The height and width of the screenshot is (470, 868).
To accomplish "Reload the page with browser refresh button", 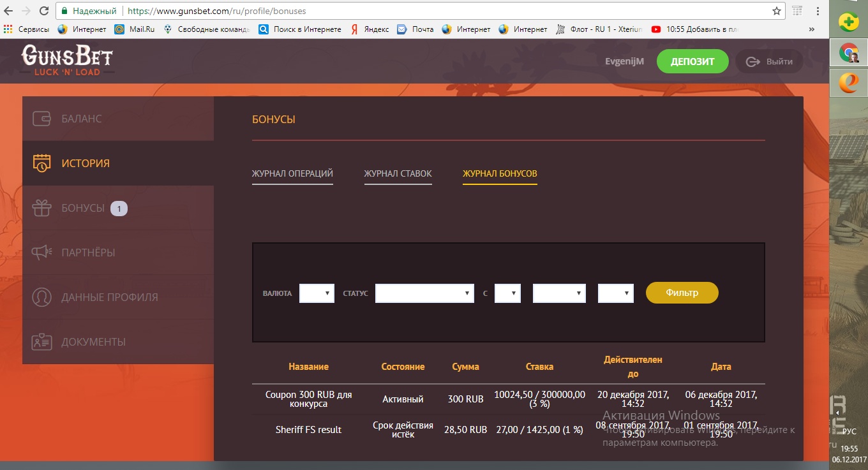I will tap(44, 11).
